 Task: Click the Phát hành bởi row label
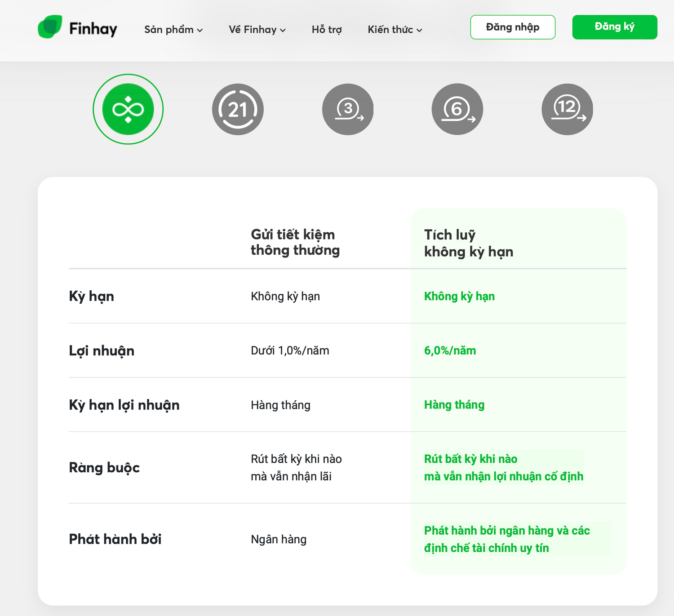(115, 539)
